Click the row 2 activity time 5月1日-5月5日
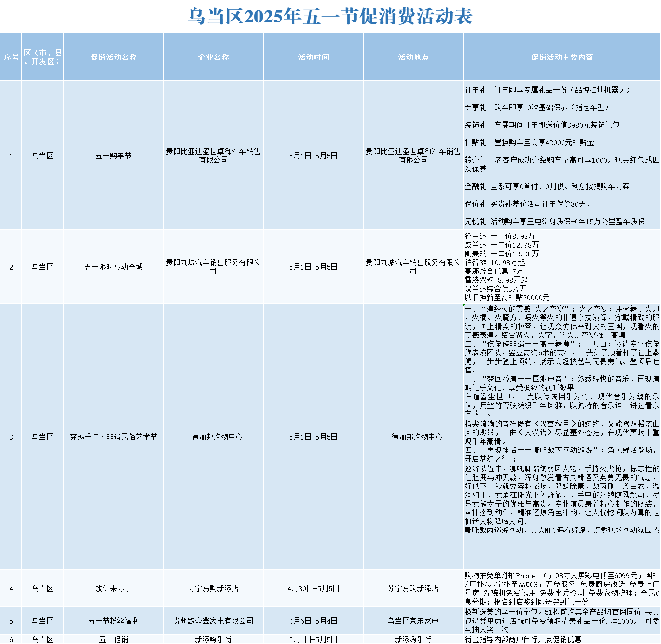This screenshot has height=644, width=661. 313,267
